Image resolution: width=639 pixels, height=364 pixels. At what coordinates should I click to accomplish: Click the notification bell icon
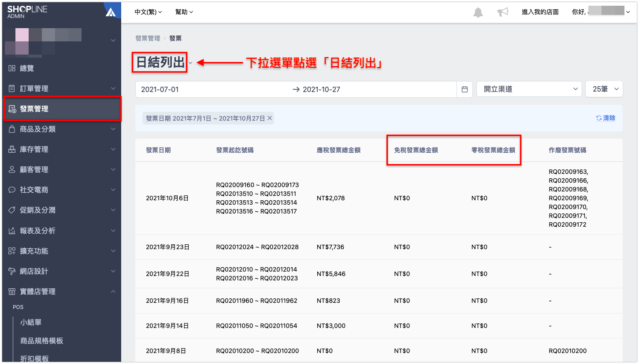pos(478,12)
